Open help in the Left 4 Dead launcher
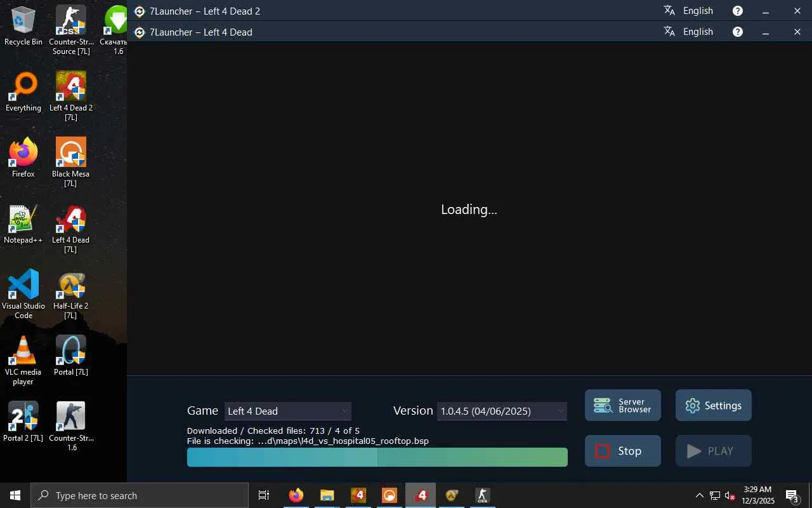Image resolution: width=812 pixels, height=508 pixels. 738,32
